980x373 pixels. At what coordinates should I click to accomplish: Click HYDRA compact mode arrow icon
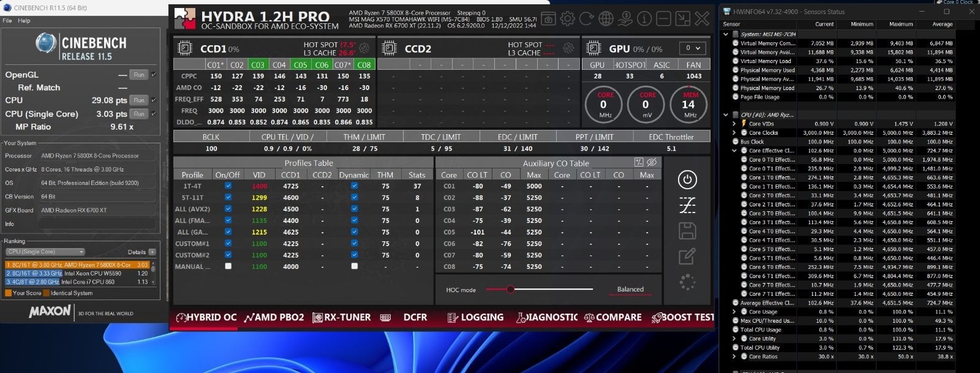point(683,19)
